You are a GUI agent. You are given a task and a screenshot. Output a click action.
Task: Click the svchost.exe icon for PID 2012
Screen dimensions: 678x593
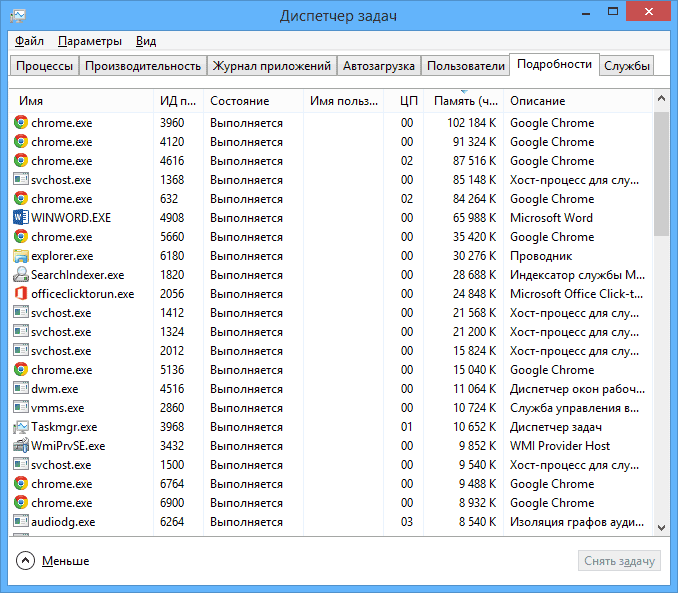20,350
